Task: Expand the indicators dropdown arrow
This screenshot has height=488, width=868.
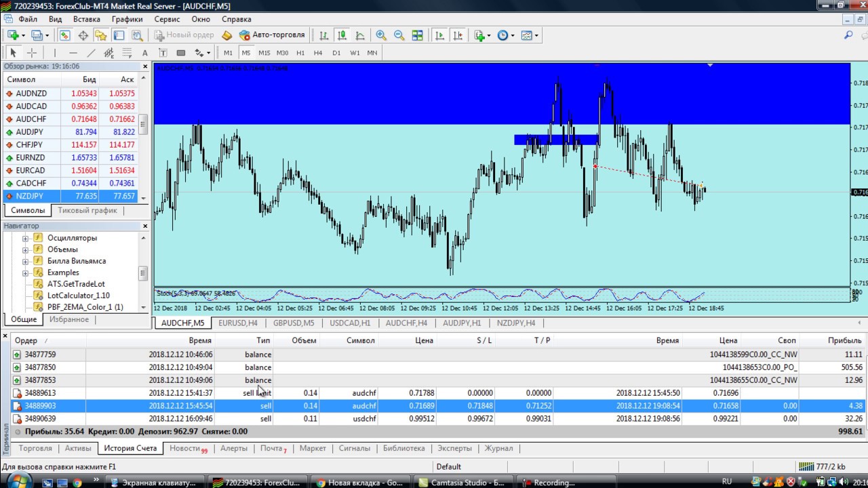Action: pyautogui.click(x=489, y=35)
